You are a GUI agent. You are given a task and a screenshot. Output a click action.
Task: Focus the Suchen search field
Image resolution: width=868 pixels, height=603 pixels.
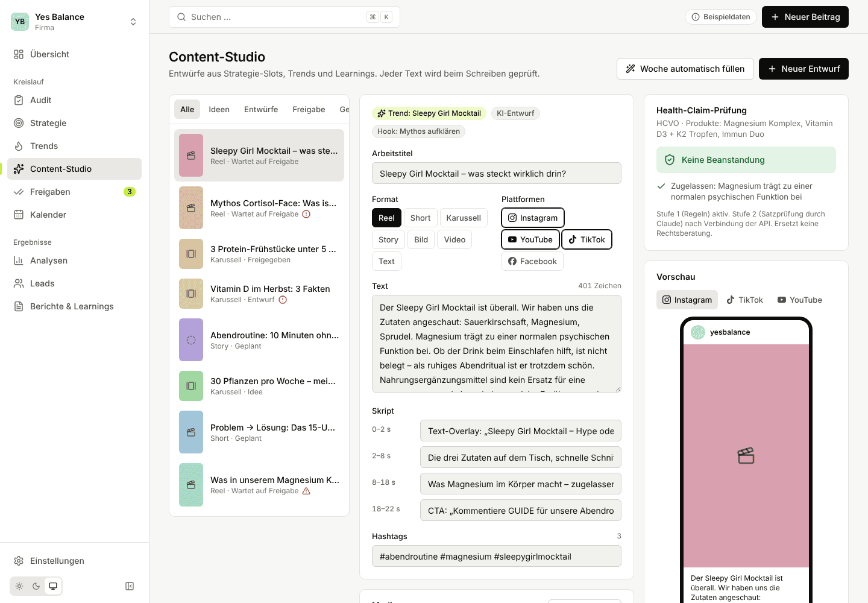pyautogui.click(x=285, y=17)
